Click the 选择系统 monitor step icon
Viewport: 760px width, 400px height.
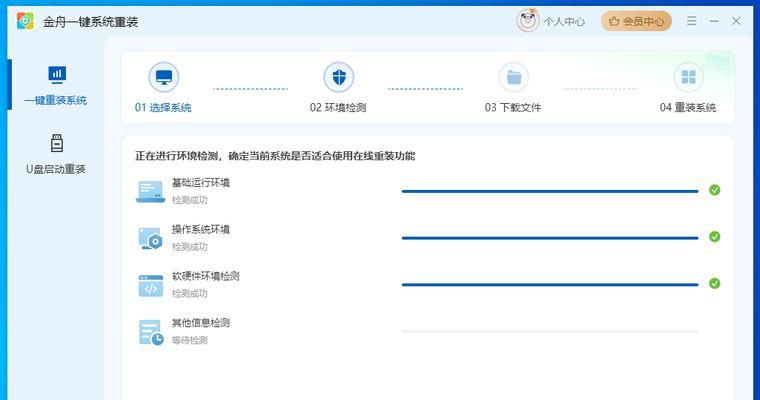(164, 77)
